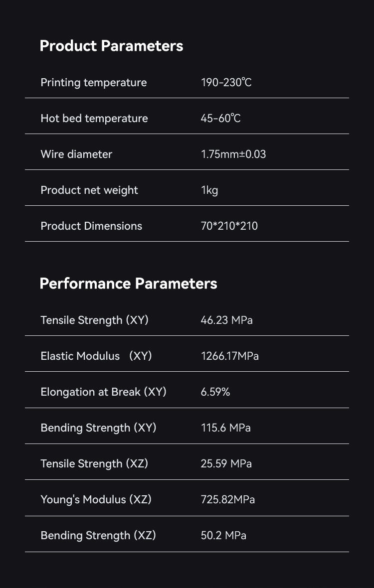The height and width of the screenshot is (588, 374).
Task: Select the 1.75mm±0.03 value
Action: point(233,154)
